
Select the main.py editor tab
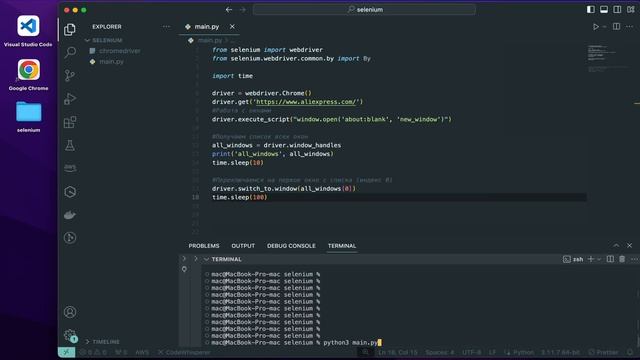[207, 27]
